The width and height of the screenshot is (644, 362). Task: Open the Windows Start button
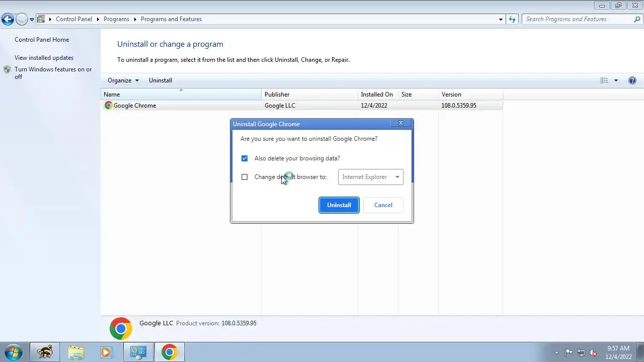[14, 352]
